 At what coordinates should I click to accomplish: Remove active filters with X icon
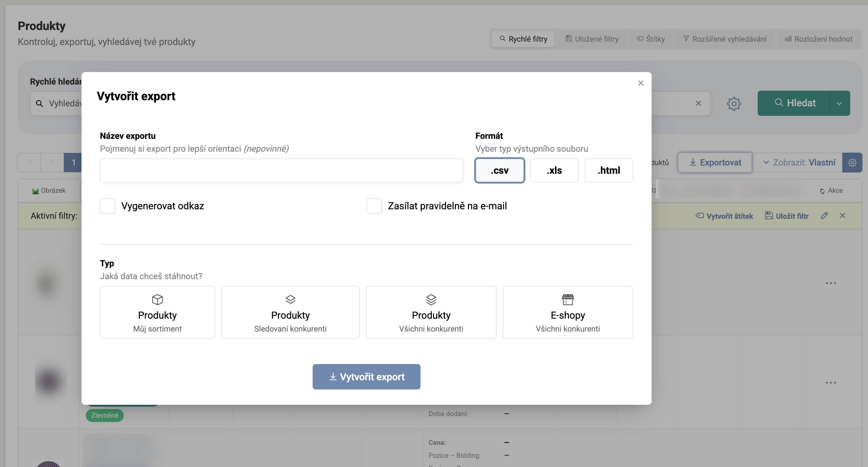click(842, 216)
